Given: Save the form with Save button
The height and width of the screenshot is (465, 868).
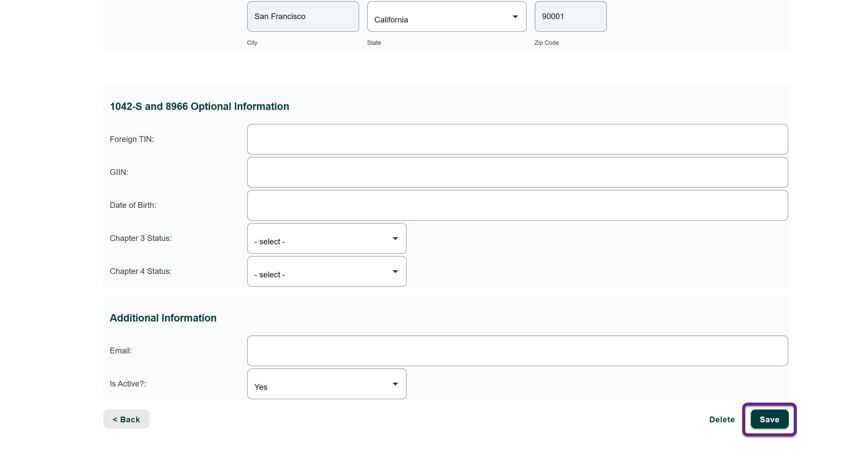Looking at the screenshot, I should 769,419.
